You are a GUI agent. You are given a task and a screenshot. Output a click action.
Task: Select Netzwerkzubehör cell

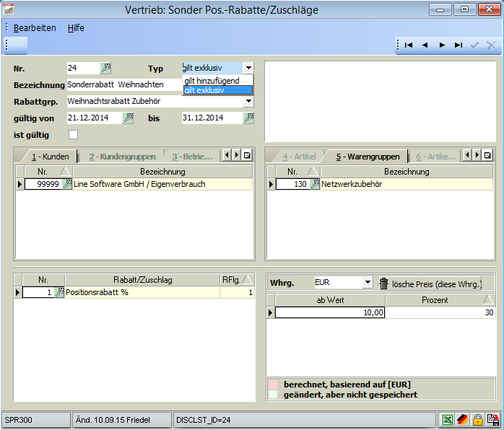pos(407,184)
